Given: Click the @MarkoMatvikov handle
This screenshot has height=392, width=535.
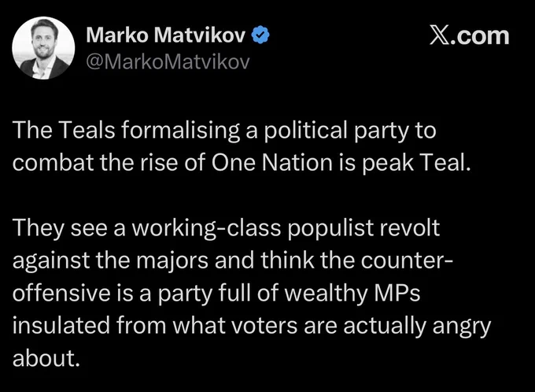Looking at the screenshot, I should (x=168, y=62).
